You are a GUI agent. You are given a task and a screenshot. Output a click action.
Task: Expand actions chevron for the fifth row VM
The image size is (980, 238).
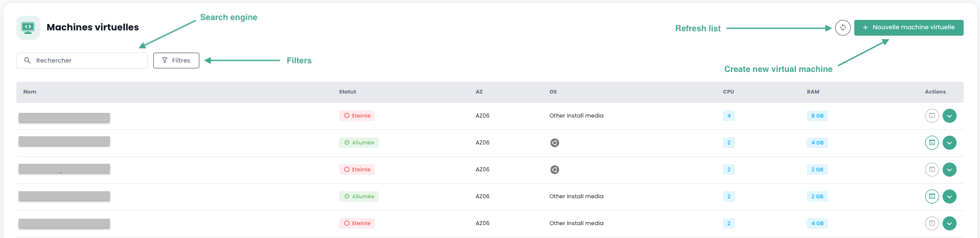[949, 223]
